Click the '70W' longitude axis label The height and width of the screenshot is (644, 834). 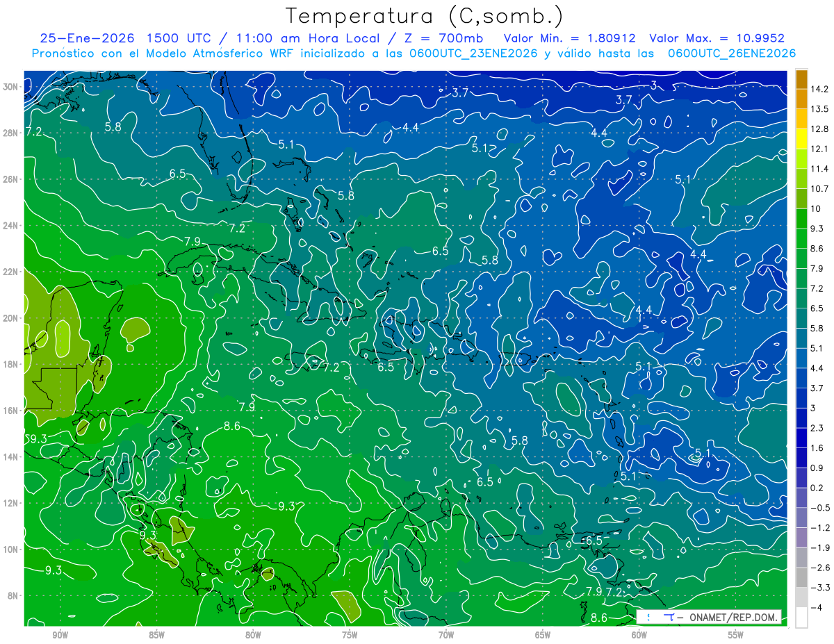(x=446, y=635)
